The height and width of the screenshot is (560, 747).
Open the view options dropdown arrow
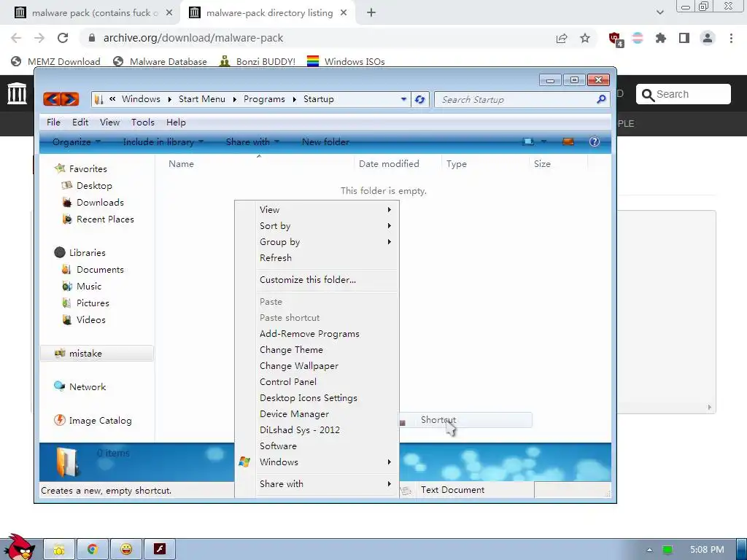point(543,141)
